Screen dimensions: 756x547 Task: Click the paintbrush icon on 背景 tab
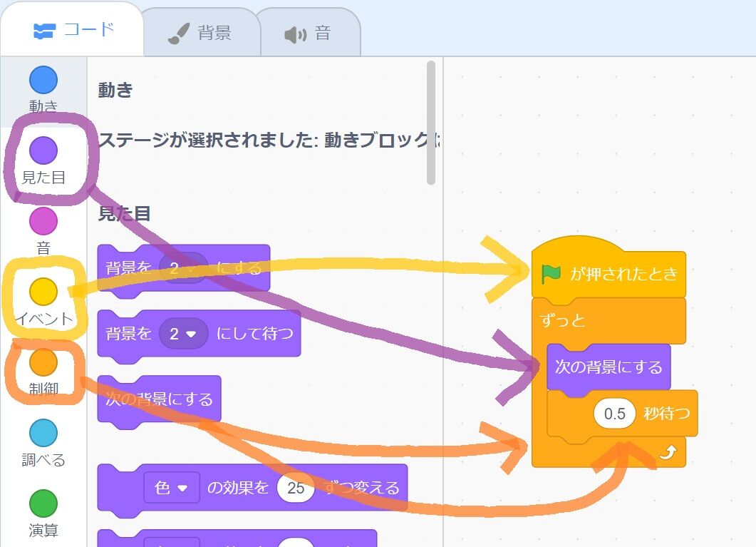pos(178,34)
